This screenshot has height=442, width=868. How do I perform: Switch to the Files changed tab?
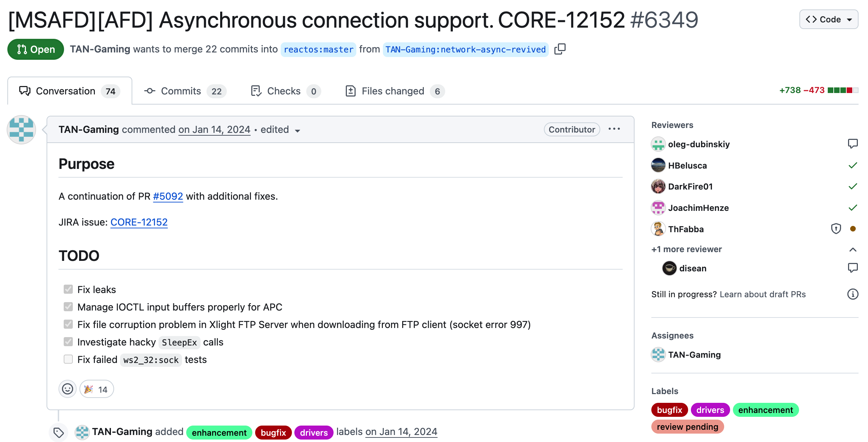coord(393,91)
